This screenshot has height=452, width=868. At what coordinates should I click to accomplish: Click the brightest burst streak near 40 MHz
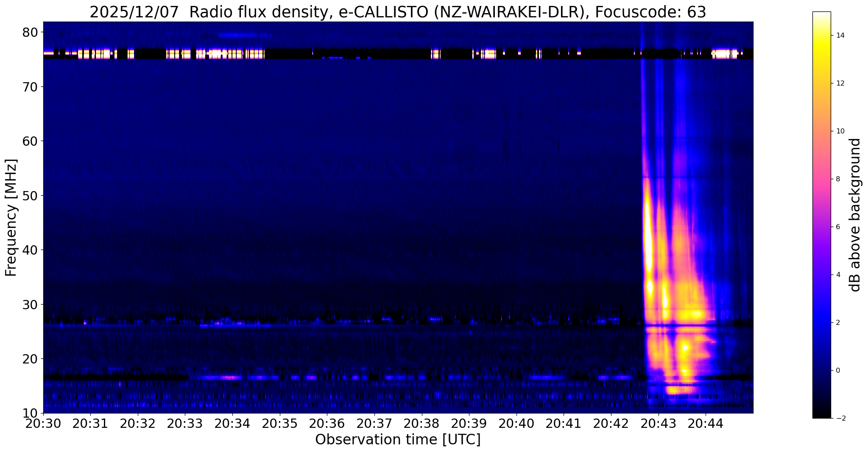pos(648,237)
